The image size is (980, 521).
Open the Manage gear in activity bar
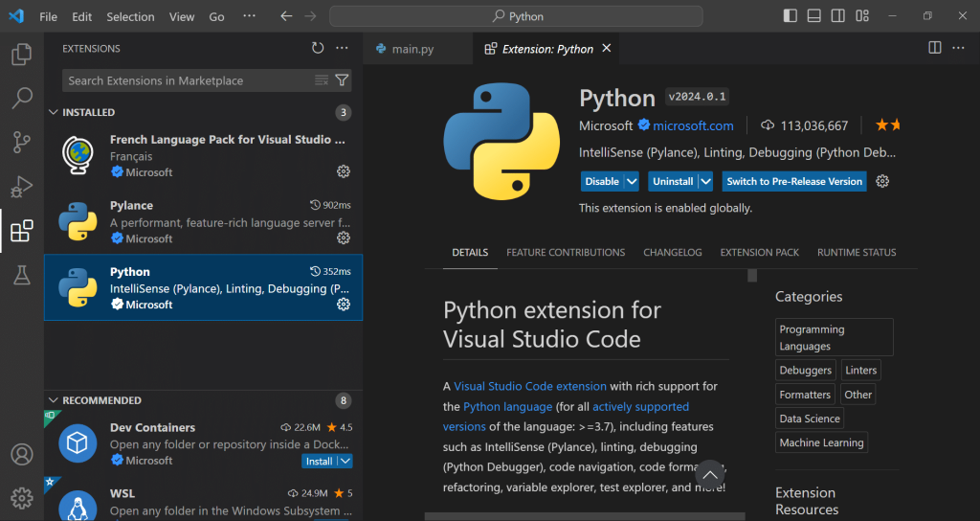22,498
